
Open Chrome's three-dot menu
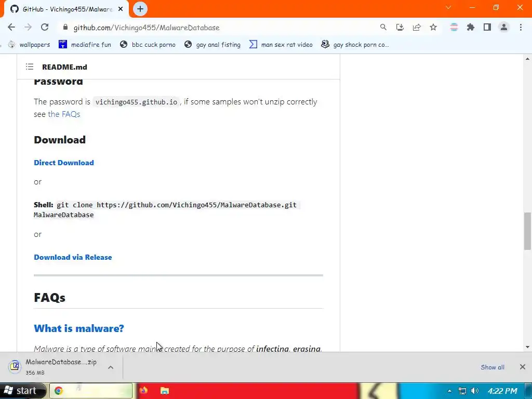coord(521,28)
